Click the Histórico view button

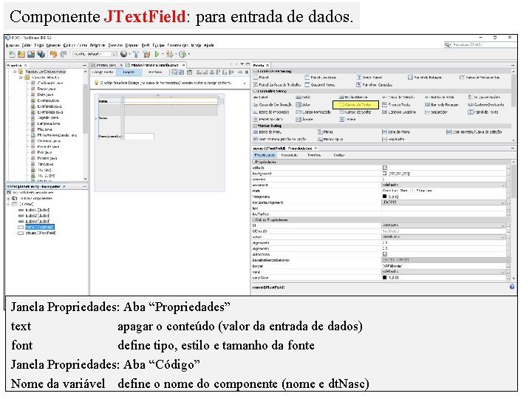click(155, 72)
